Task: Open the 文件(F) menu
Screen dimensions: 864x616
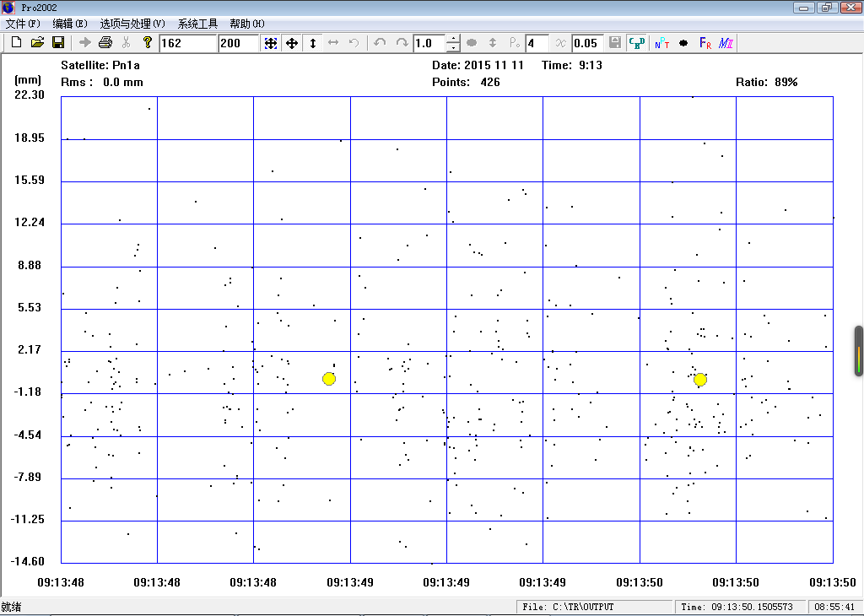Action: tap(23, 24)
